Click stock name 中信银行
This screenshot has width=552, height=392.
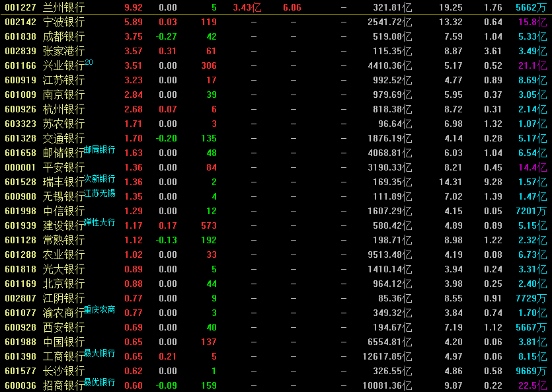click(63, 211)
